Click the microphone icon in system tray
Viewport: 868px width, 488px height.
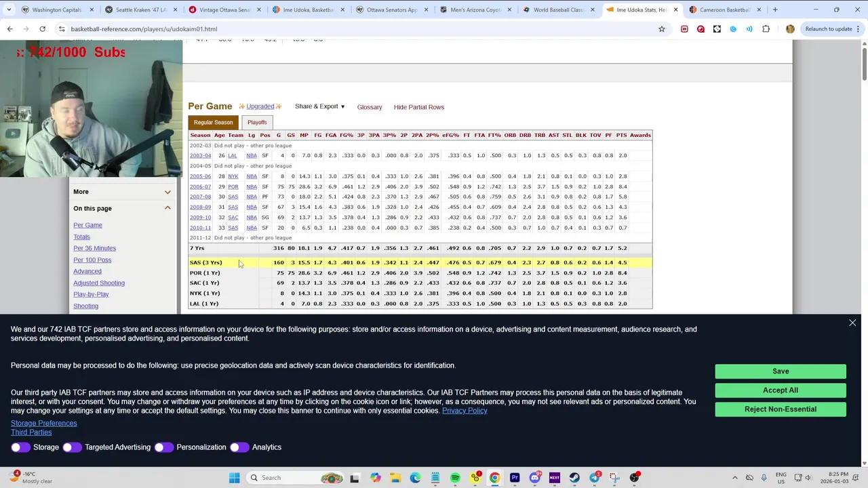coord(764,478)
